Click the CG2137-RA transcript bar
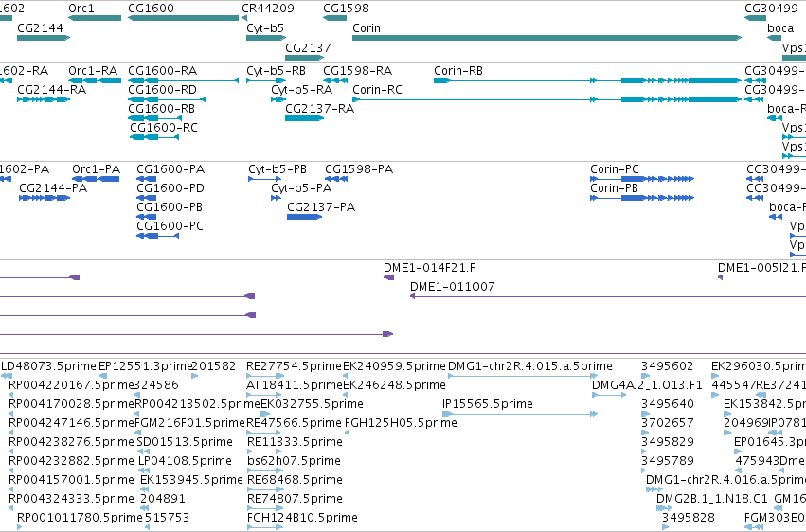 coord(304,118)
